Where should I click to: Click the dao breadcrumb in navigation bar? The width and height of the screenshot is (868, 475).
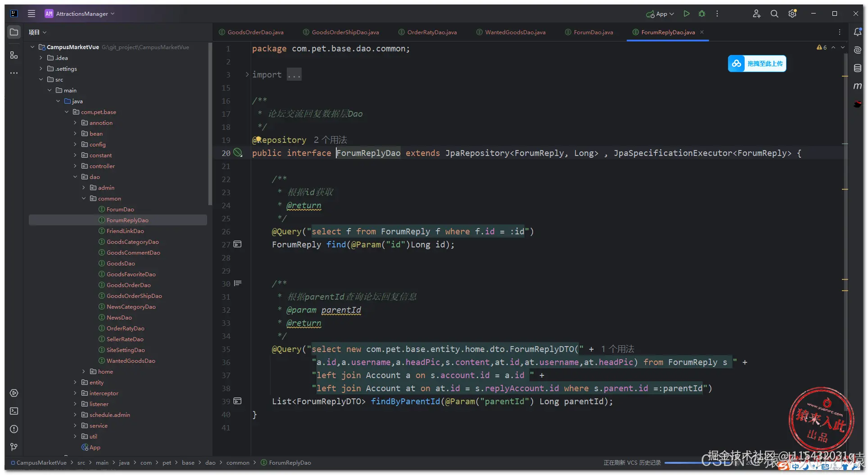210,462
